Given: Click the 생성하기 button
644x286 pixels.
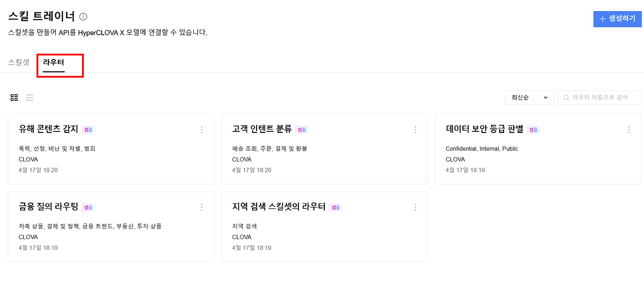Looking at the screenshot, I should tap(617, 18).
